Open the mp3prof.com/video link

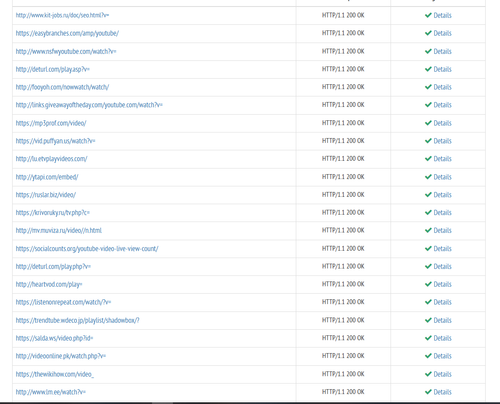point(51,123)
